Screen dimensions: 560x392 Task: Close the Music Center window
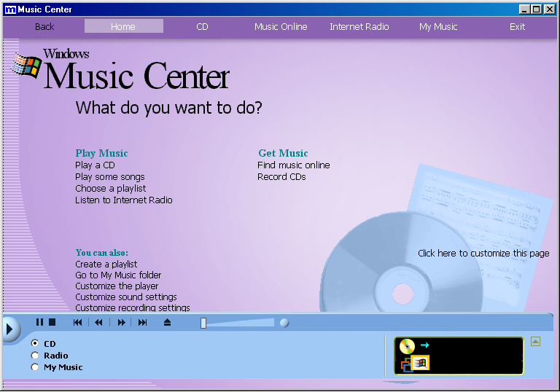(550, 9)
